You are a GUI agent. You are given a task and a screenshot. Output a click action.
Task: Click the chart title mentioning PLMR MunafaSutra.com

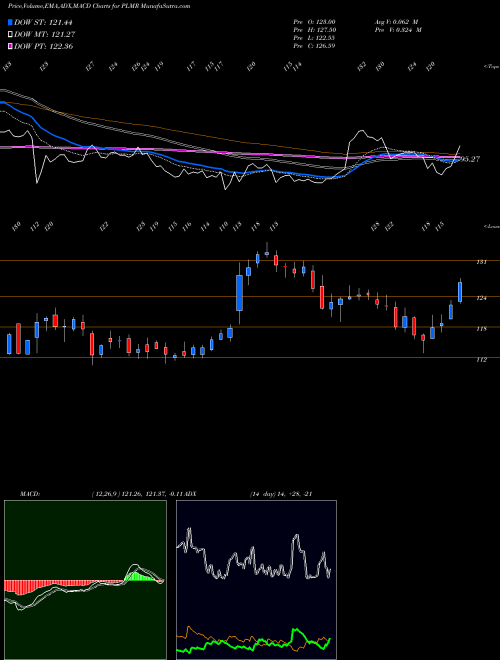tap(99, 6)
